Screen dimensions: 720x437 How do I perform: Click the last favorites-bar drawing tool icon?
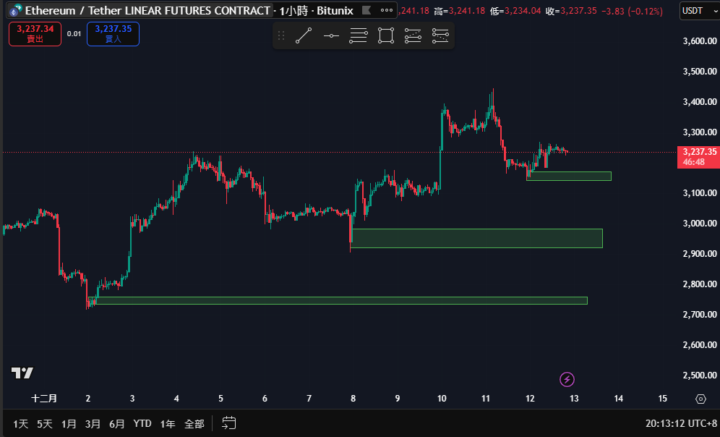(x=440, y=35)
